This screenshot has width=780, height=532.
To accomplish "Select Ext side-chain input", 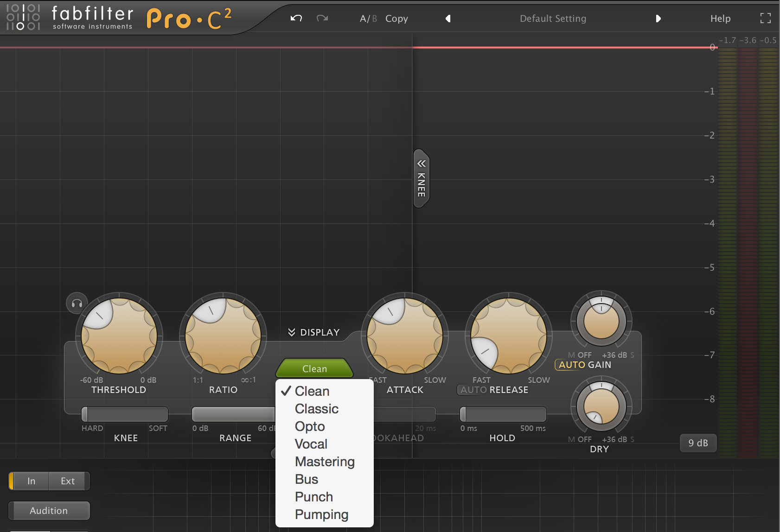I will 69,481.
